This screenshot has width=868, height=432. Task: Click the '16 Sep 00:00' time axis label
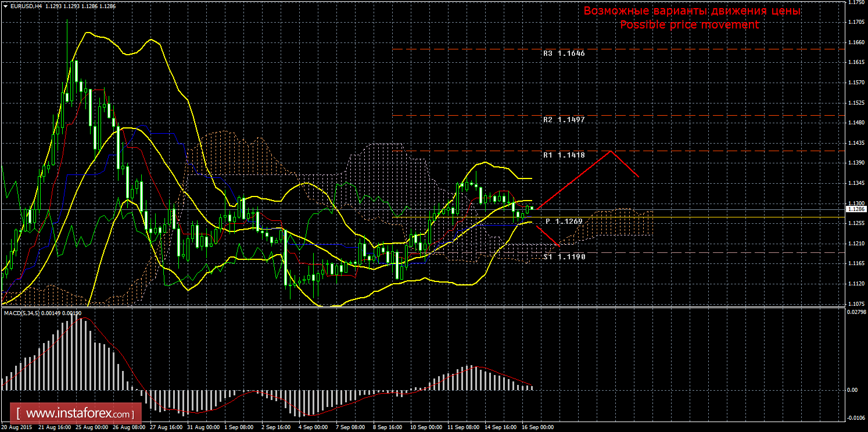(537, 427)
